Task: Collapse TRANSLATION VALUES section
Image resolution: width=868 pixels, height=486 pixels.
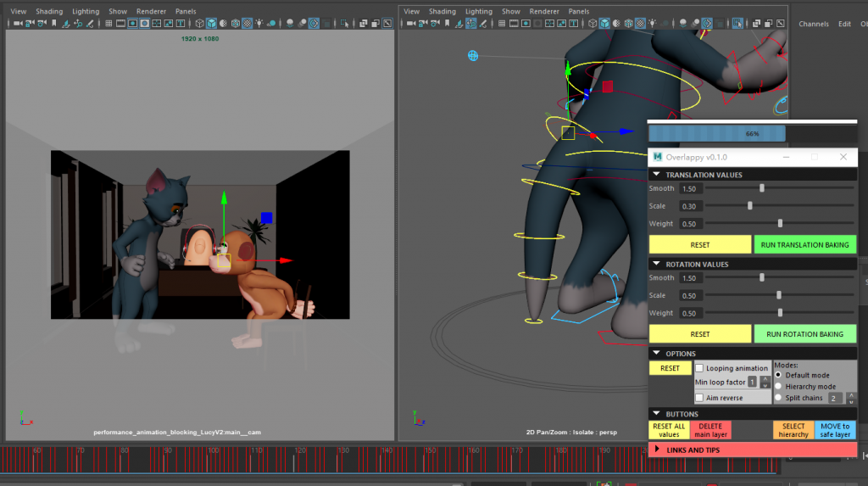Action: pyautogui.click(x=657, y=175)
